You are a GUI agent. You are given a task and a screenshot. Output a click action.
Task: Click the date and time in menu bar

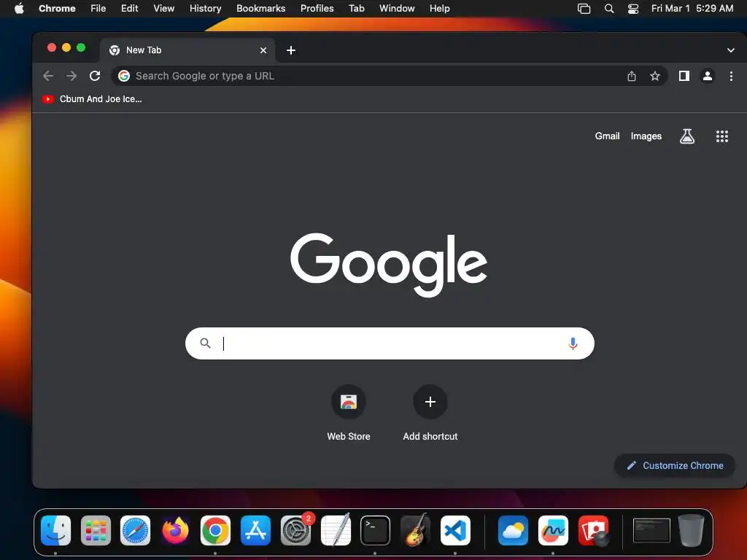pos(692,9)
